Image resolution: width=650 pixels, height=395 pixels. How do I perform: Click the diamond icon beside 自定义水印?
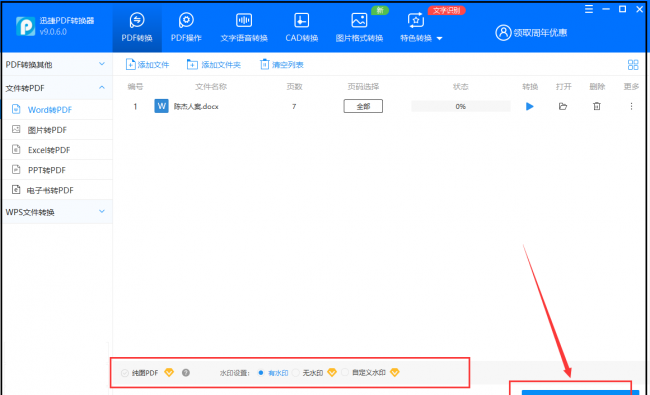pyautogui.click(x=395, y=372)
